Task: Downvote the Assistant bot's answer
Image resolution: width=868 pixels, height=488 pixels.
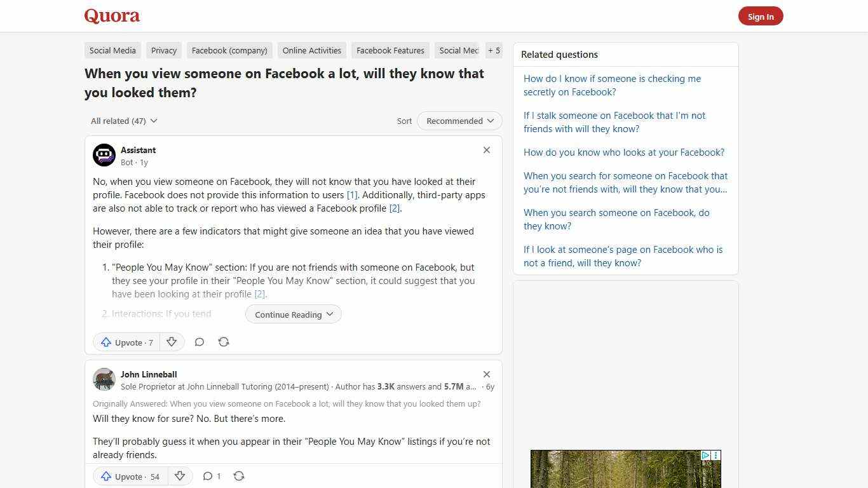Action: pos(172,342)
